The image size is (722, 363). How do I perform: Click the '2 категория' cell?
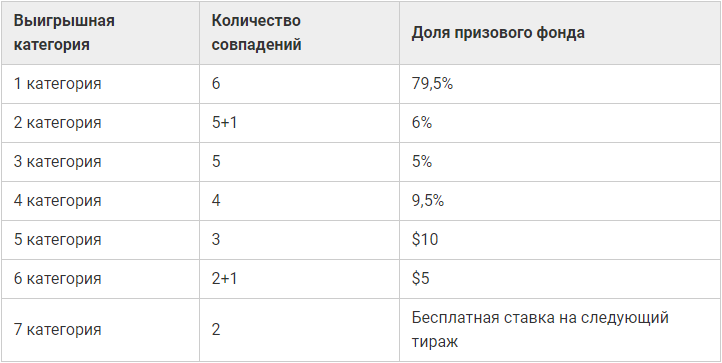[100, 123]
